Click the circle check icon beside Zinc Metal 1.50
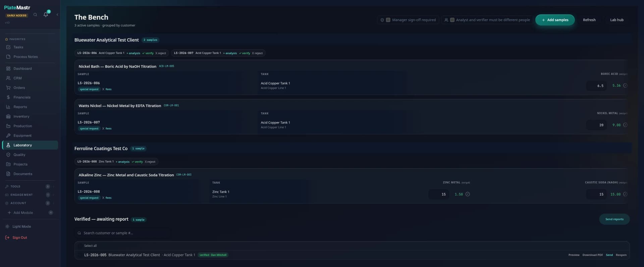 point(468,194)
